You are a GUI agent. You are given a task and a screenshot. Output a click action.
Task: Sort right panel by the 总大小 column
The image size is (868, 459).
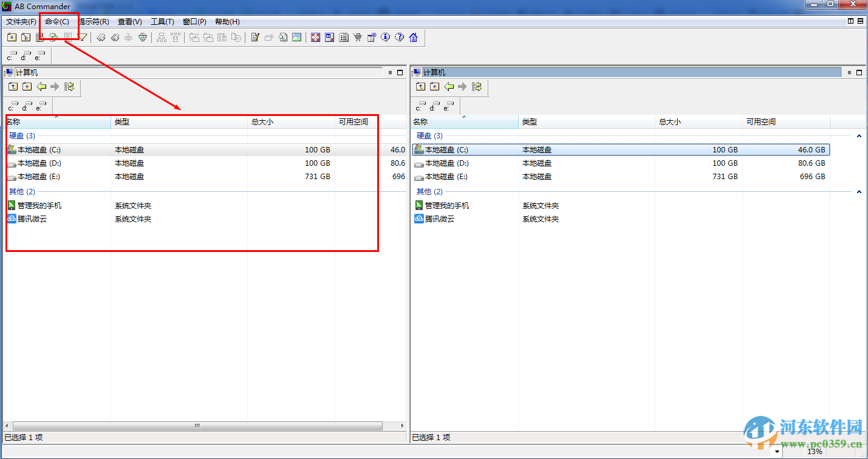tap(699, 122)
